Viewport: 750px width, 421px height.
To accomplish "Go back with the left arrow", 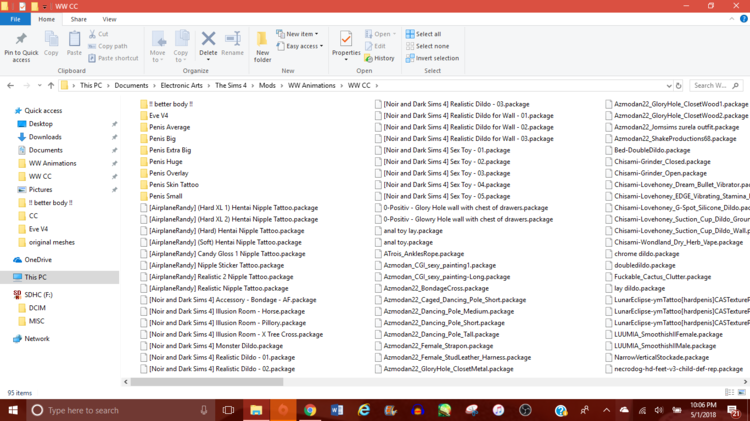I will (x=11, y=86).
